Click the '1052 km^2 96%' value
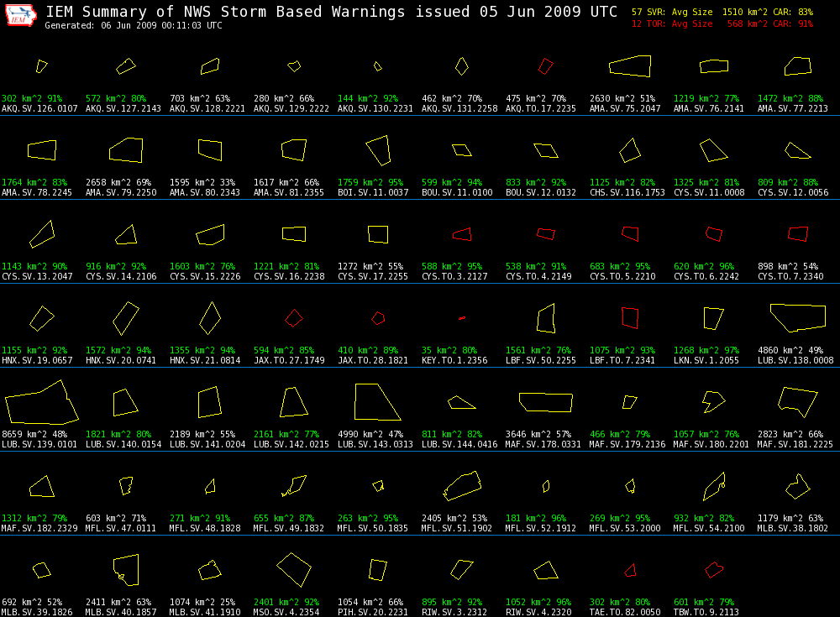The height and width of the screenshot is (617, 840). [538, 603]
